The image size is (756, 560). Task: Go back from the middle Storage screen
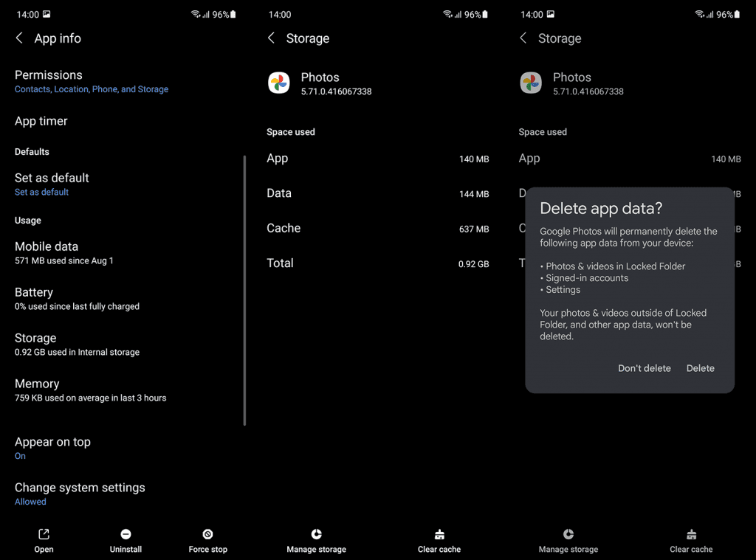(x=272, y=38)
